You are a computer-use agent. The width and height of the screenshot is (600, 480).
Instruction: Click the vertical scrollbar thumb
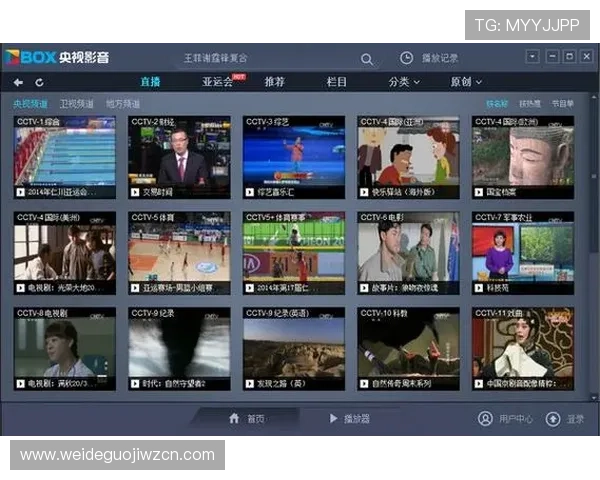[x=594, y=176]
